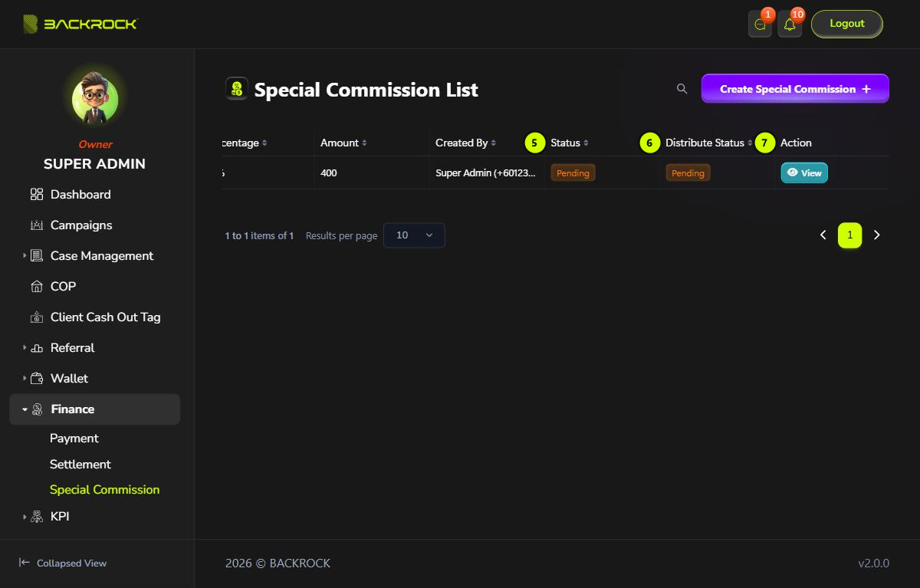920x588 pixels.
Task: Click the Dashboard grid icon
Action: (37, 195)
